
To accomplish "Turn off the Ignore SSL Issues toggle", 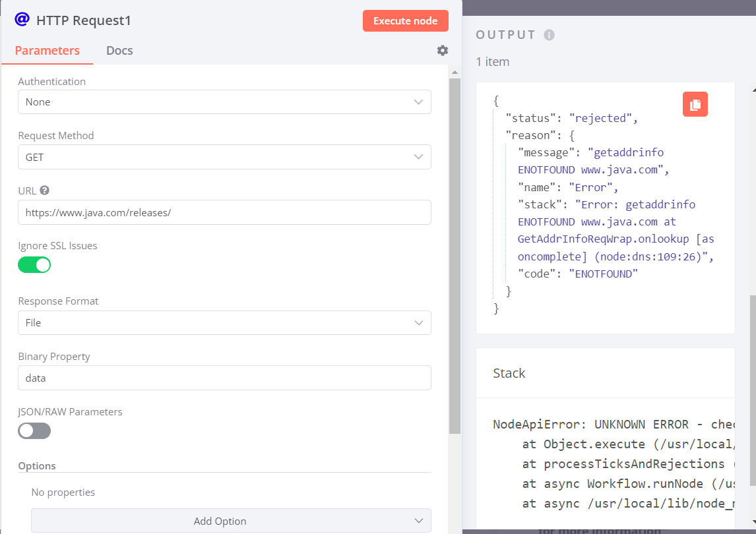I will (34, 264).
